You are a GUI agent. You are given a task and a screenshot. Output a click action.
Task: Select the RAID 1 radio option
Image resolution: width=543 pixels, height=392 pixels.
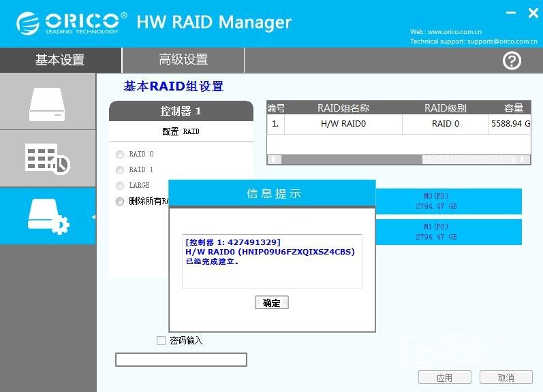pyautogui.click(x=120, y=170)
